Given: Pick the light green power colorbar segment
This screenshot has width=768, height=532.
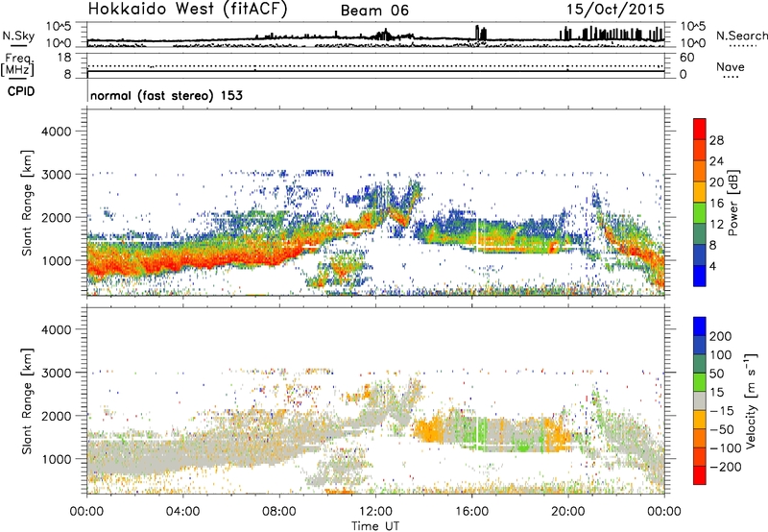Looking at the screenshot, I should pos(700,213).
